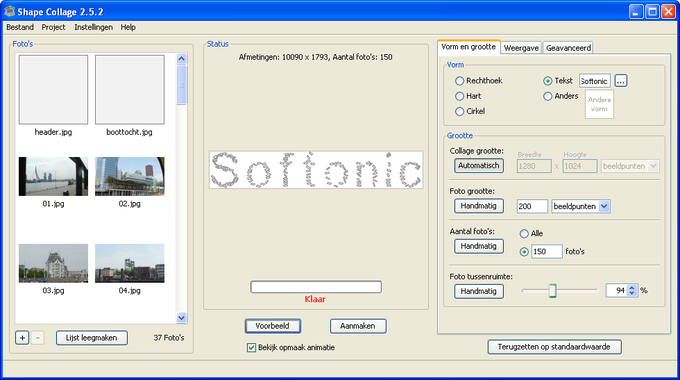This screenshot has height=380, width=680.
Task: Open the Instellingen menu
Action: pyautogui.click(x=93, y=27)
